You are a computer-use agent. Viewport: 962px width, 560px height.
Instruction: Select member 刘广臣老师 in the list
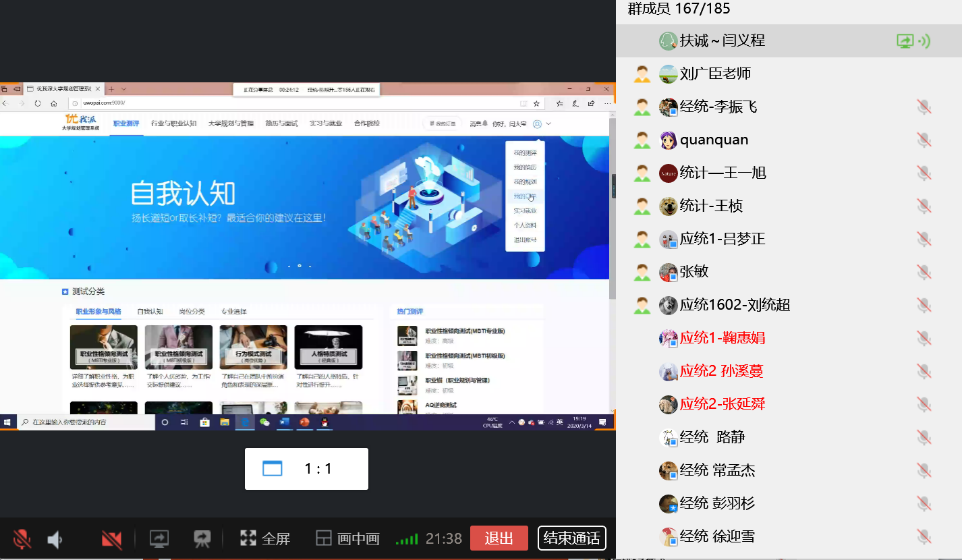click(x=715, y=74)
